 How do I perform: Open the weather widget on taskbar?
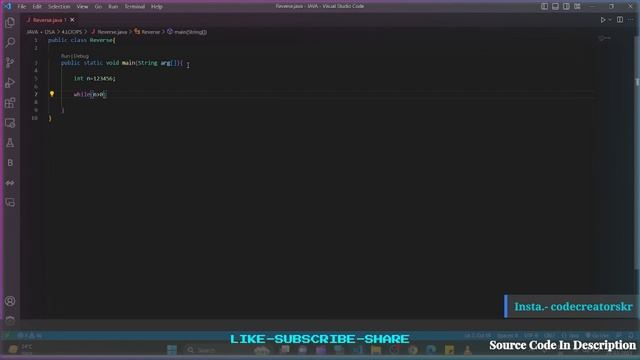point(20,349)
